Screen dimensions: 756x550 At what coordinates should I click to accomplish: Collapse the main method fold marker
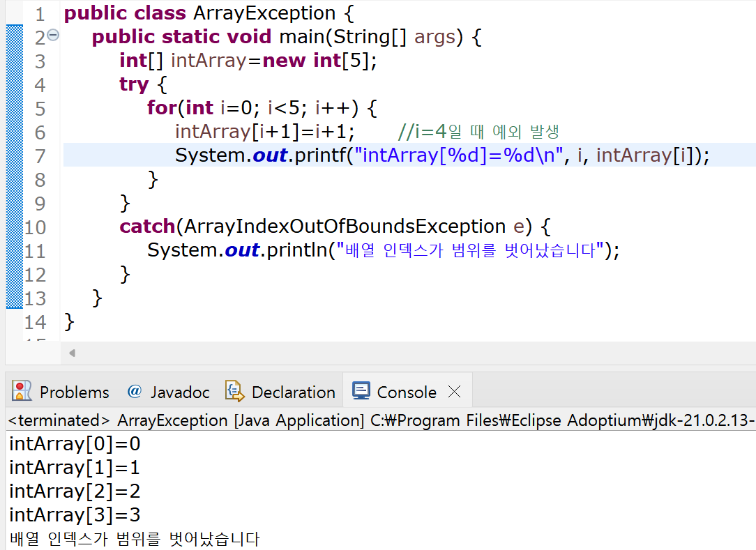pyautogui.click(x=54, y=35)
